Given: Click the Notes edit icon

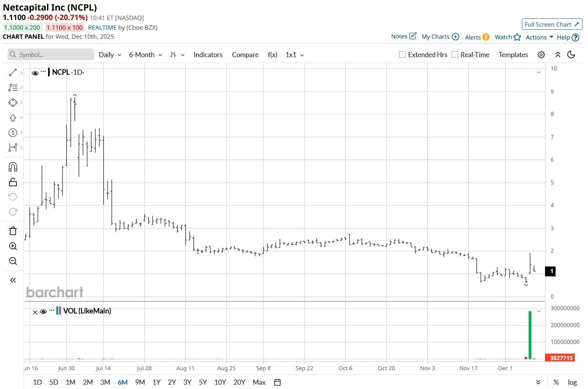Looking at the screenshot, I should (413, 36).
